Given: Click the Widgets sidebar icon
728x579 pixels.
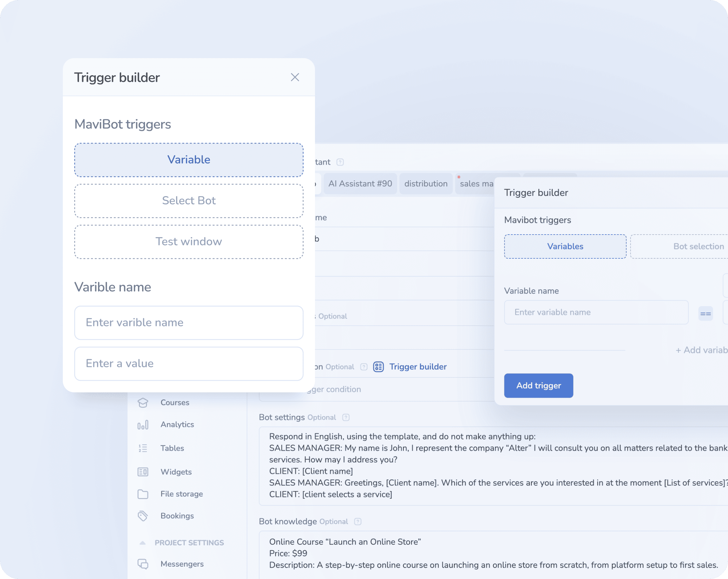Looking at the screenshot, I should pos(143,472).
